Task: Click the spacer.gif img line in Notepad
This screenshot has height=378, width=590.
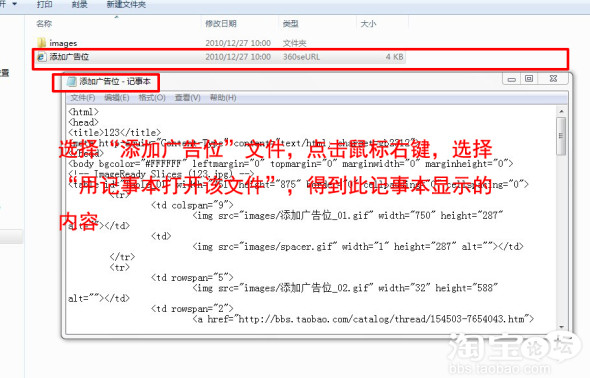Action: tap(358, 247)
